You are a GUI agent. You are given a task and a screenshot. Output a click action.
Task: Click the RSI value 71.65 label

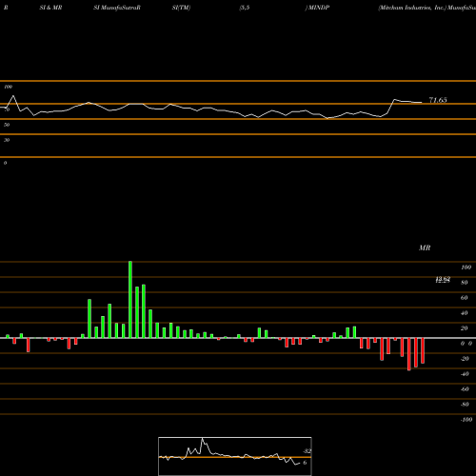pyautogui.click(x=438, y=100)
